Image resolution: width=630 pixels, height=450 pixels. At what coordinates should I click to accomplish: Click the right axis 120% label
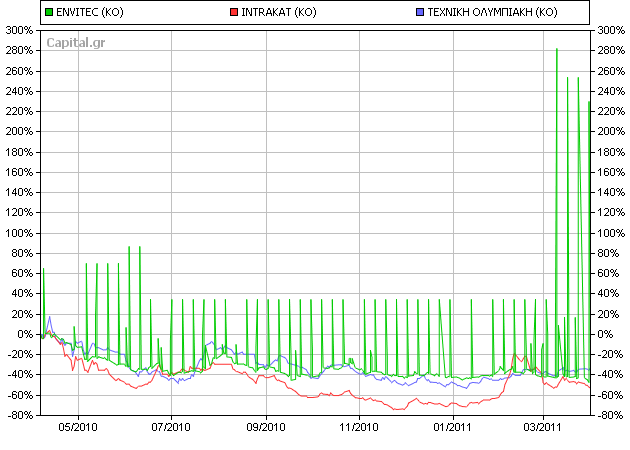click(x=611, y=212)
